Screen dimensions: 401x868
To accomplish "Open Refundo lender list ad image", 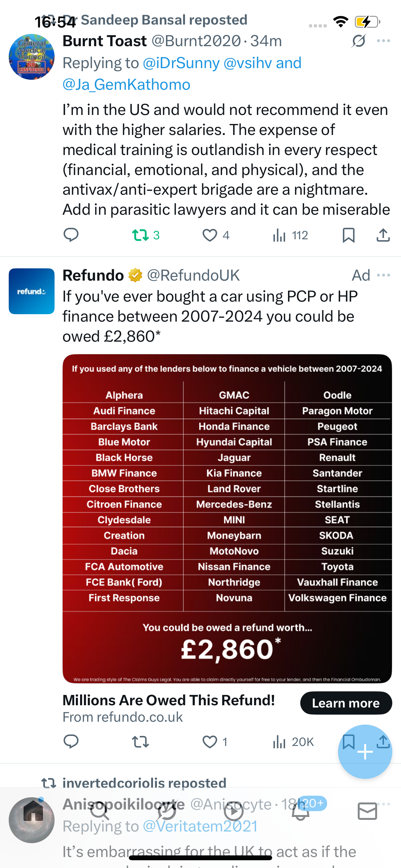I will pos(227,519).
